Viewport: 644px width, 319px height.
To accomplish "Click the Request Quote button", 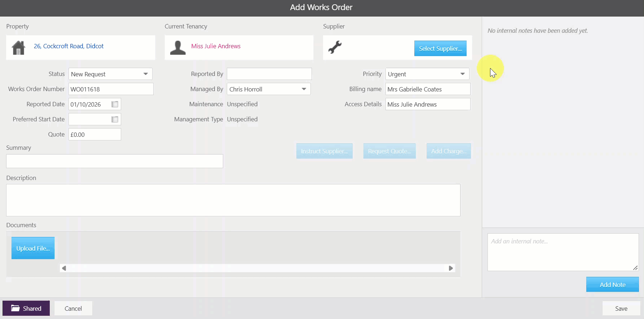I will [x=389, y=151].
